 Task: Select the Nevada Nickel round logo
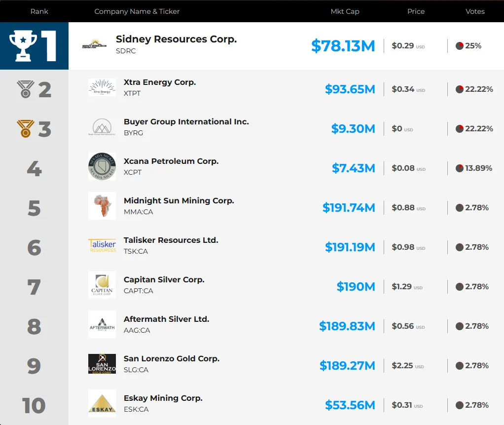click(102, 166)
